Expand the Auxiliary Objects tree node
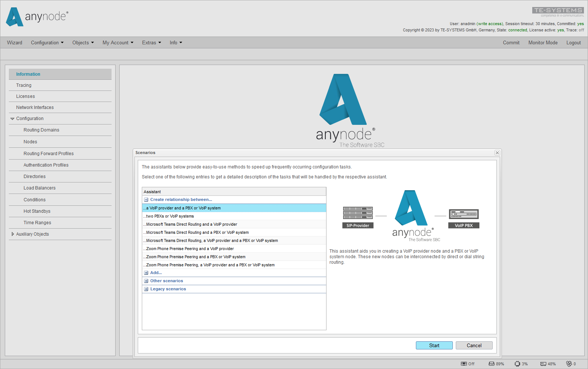Image resolution: width=588 pixels, height=369 pixels. [13, 234]
